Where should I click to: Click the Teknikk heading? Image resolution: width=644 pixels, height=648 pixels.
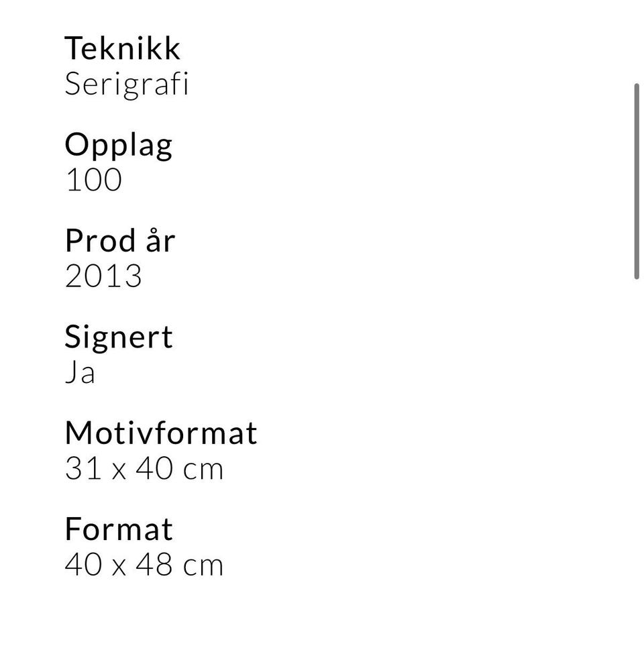point(122,48)
